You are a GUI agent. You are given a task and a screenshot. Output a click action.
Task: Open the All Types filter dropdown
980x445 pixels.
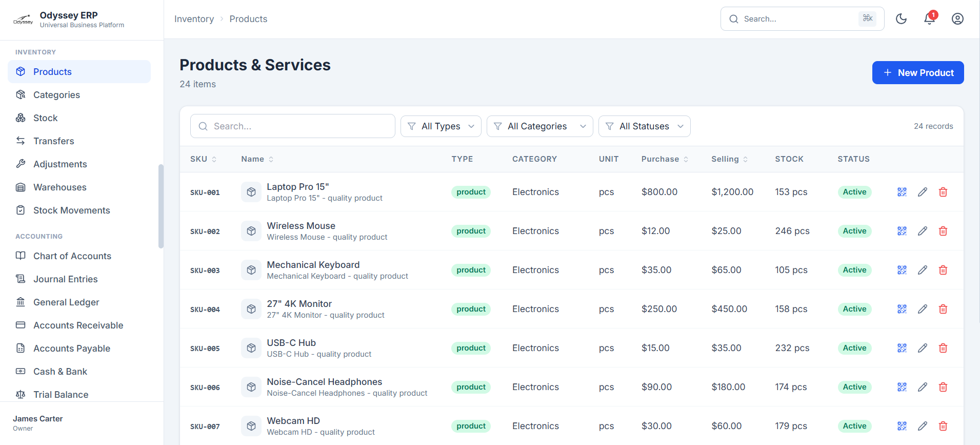(441, 126)
